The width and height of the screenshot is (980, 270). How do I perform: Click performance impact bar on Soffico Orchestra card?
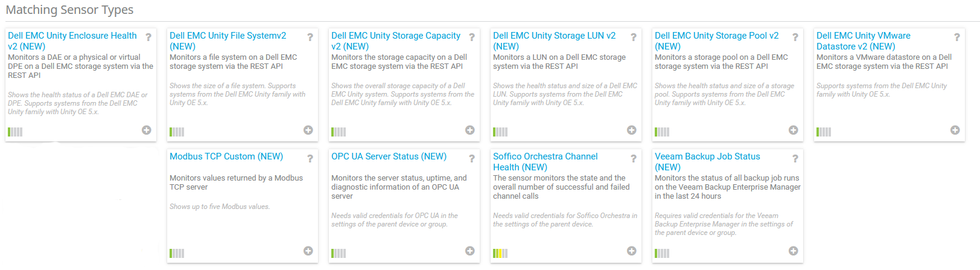(x=500, y=253)
